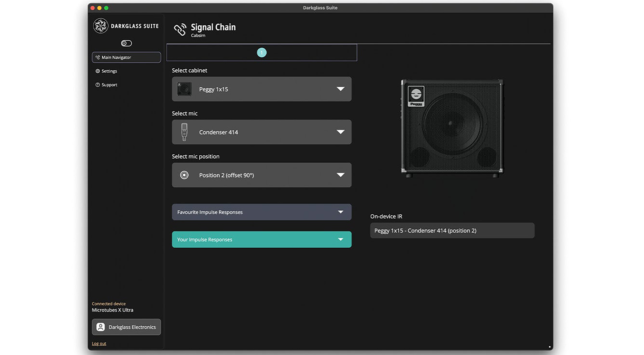Click the mic position dropdown arrow

[340, 175]
